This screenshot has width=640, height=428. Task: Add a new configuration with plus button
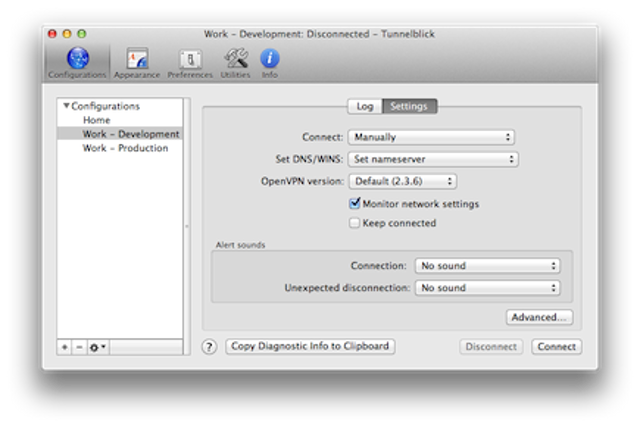(x=64, y=347)
